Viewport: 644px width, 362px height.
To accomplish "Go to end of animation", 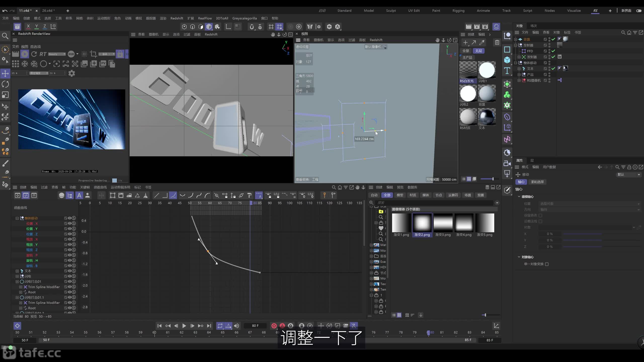I will coord(209,326).
